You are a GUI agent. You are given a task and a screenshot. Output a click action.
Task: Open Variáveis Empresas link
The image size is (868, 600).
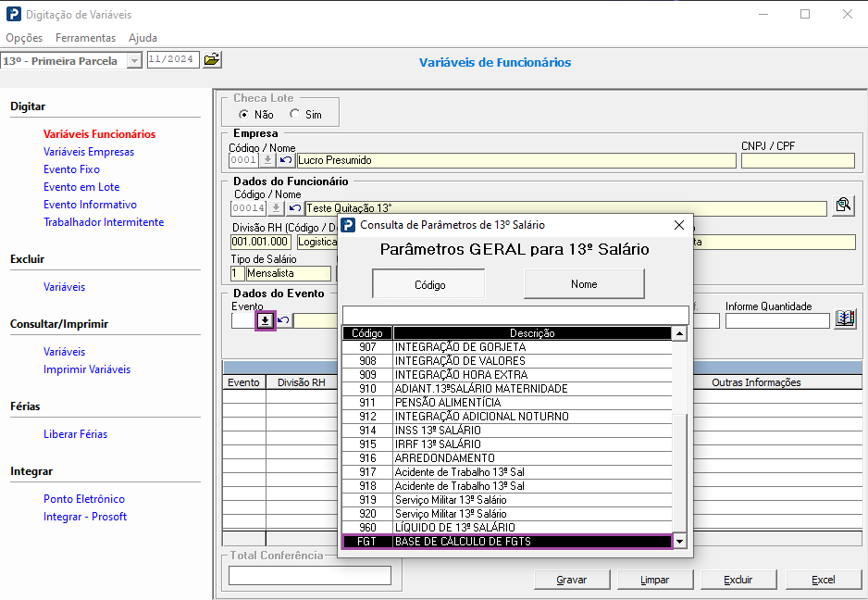[x=89, y=152]
